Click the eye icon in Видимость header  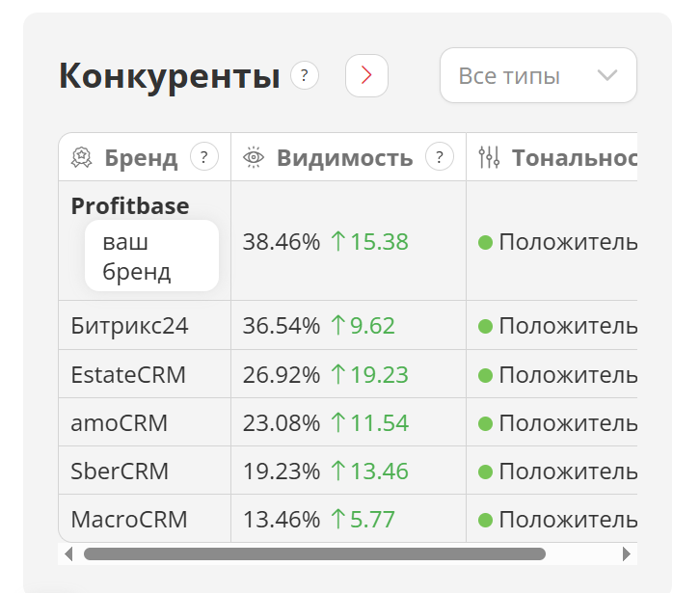click(x=253, y=157)
